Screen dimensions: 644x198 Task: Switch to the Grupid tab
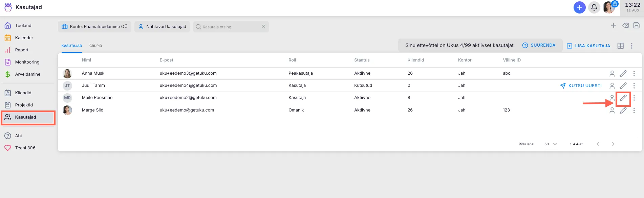(95, 46)
